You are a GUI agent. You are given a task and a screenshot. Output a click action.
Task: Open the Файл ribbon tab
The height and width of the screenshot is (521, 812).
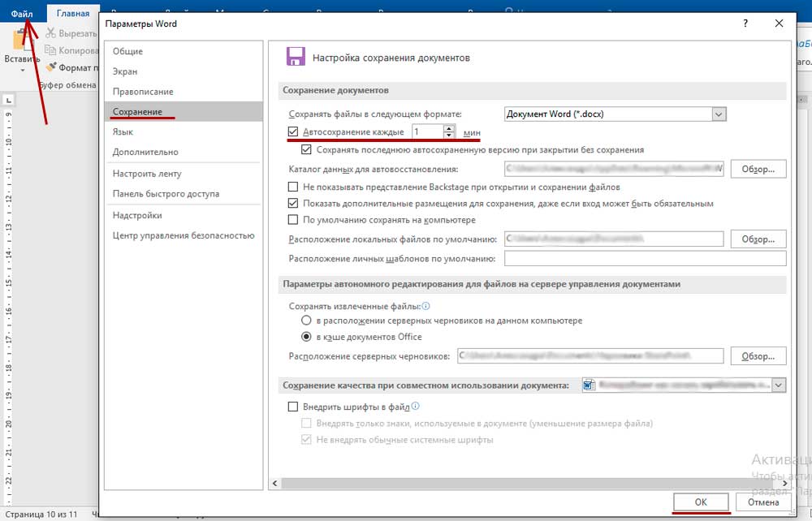tap(22, 12)
